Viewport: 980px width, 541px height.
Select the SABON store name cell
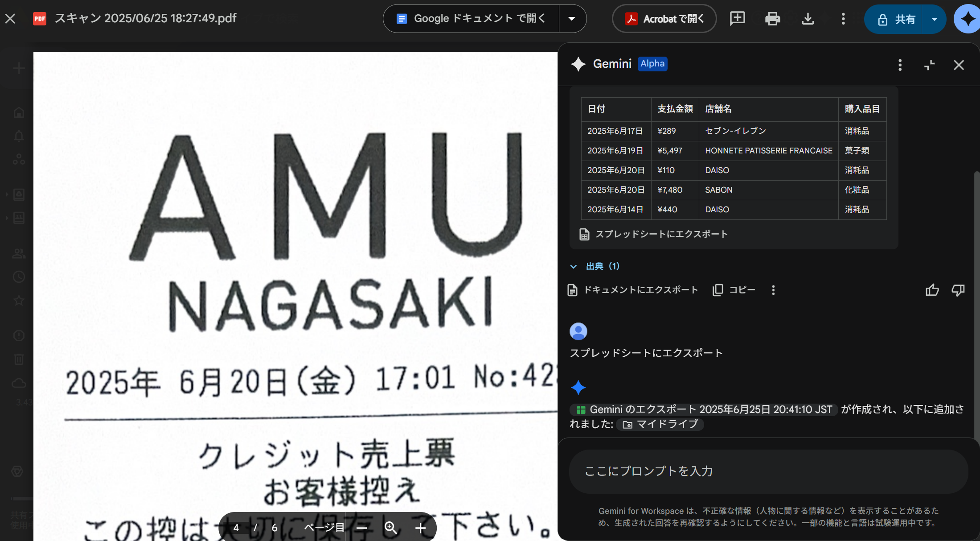[x=768, y=190]
